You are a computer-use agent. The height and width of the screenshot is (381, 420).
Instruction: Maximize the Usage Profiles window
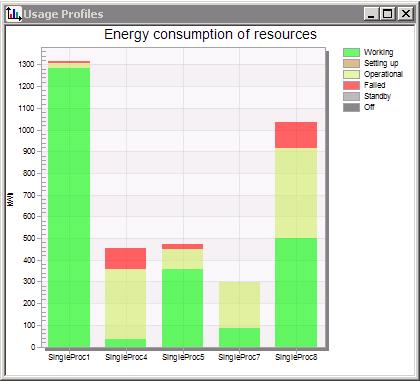[388, 14]
